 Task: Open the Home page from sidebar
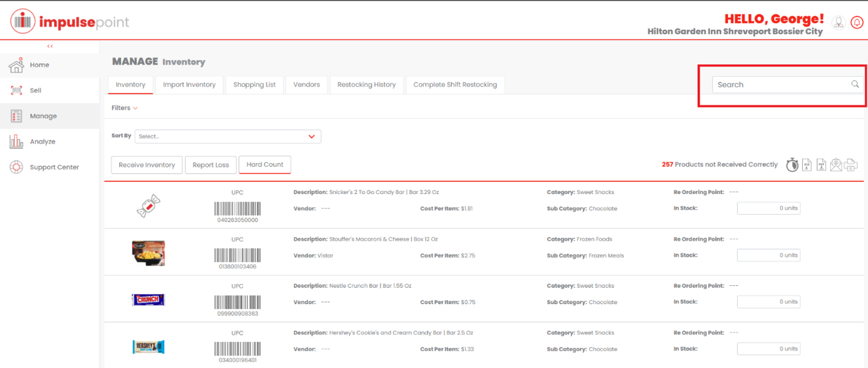tap(39, 64)
